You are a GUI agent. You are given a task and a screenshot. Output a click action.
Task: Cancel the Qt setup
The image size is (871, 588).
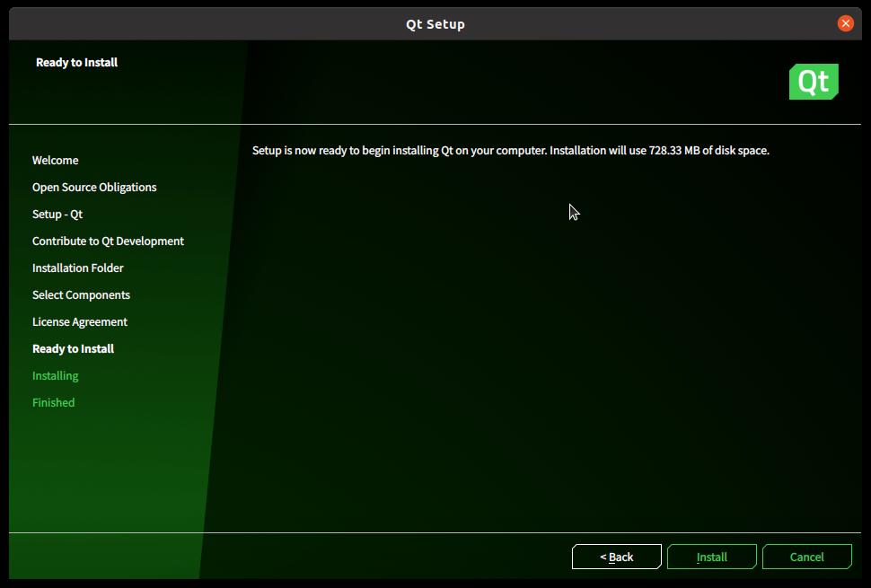[806, 557]
